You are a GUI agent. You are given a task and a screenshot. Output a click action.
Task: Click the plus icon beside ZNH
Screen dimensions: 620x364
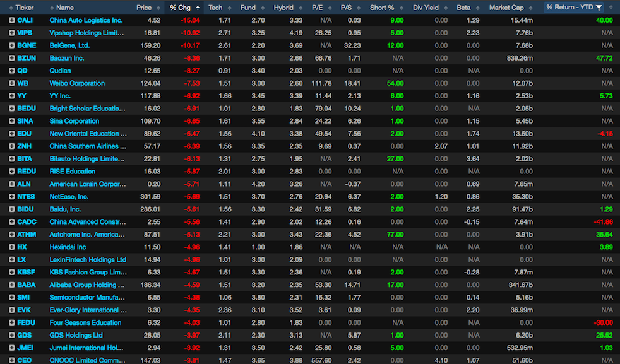tap(12, 146)
